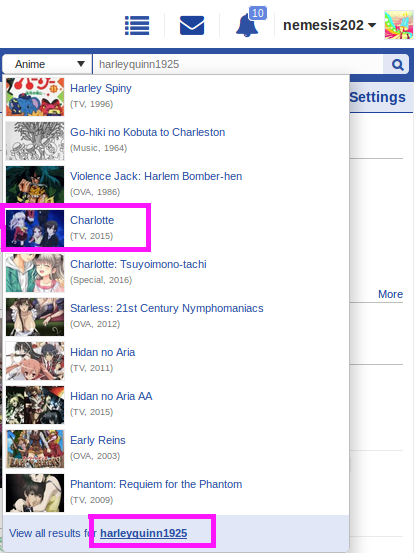The width and height of the screenshot is (416, 553).
Task: Open Charlotte: Tsuyoimono-tachi result
Action: tap(176, 273)
